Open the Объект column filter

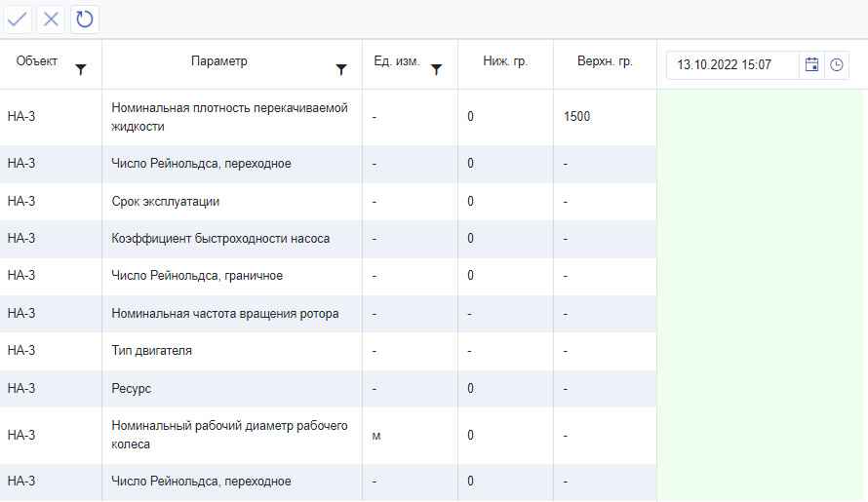[81, 69]
